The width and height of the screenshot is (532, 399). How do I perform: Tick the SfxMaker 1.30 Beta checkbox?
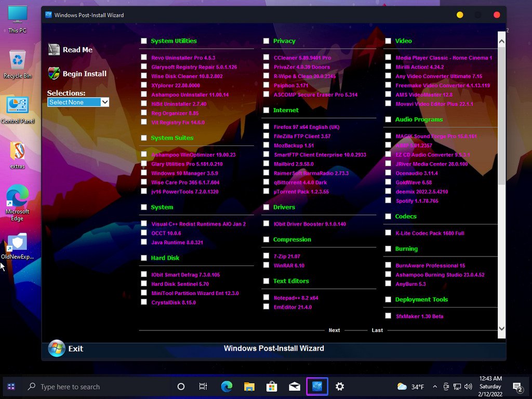pyautogui.click(x=388, y=316)
